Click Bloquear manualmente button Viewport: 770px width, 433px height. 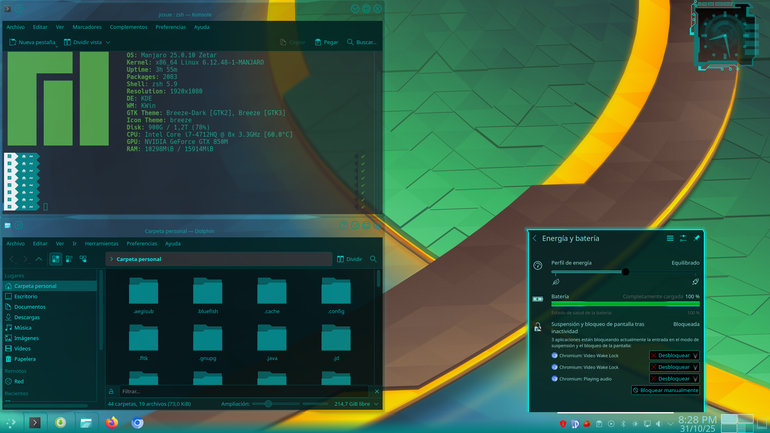(665, 390)
